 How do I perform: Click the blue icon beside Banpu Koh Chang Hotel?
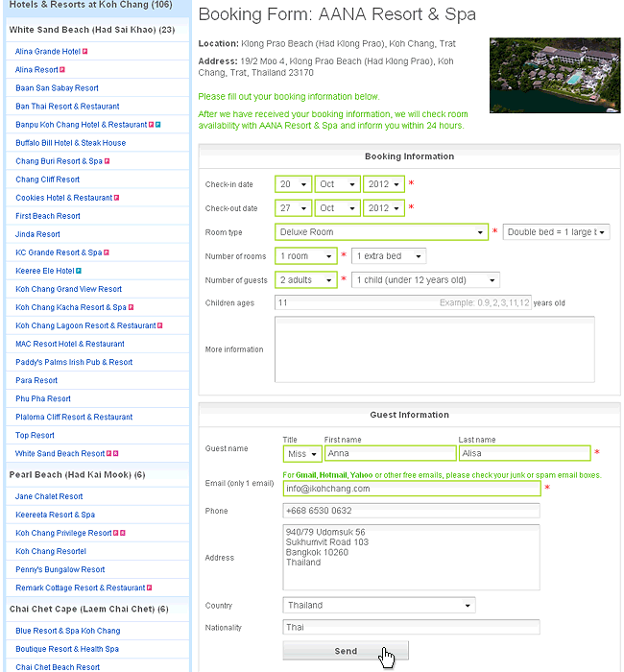pos(157,125)
